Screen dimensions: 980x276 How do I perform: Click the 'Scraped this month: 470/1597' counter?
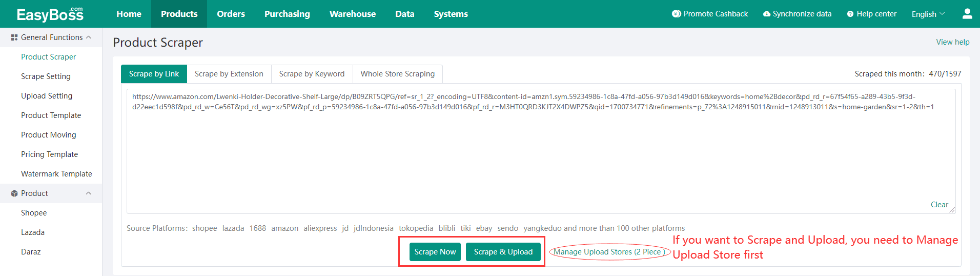908,74
